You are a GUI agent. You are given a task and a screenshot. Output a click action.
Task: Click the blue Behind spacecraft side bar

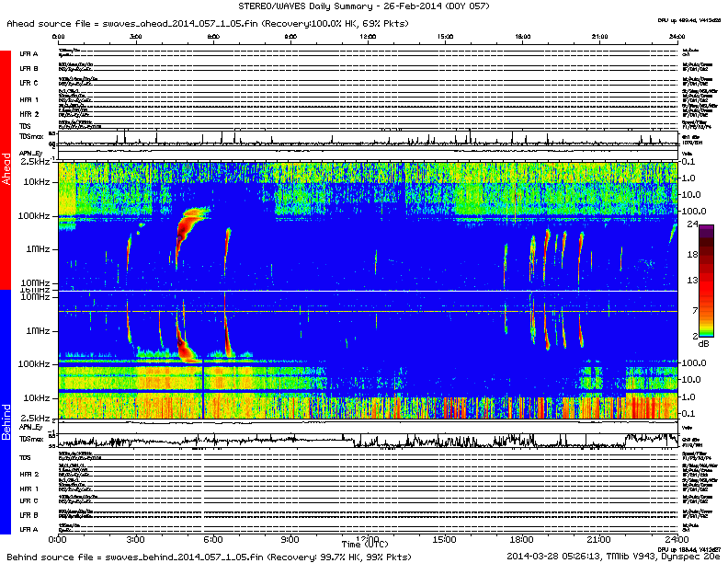[6, 411]
